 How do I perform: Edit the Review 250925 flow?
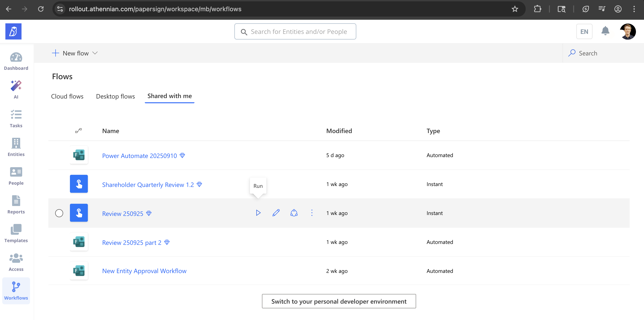(x=276, y=213)
